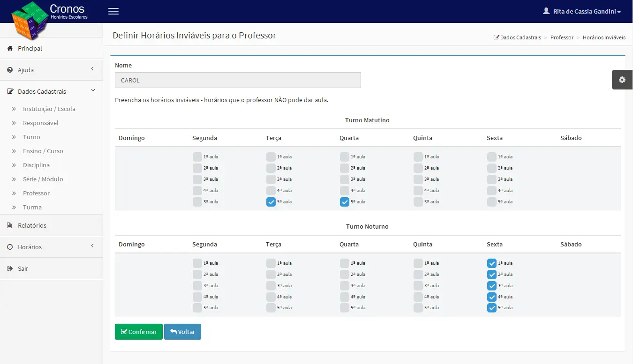Click the Ajuda question mark icon
Image resolution: width=633 pixels, height=364 pixels.
tap(10, 70)
